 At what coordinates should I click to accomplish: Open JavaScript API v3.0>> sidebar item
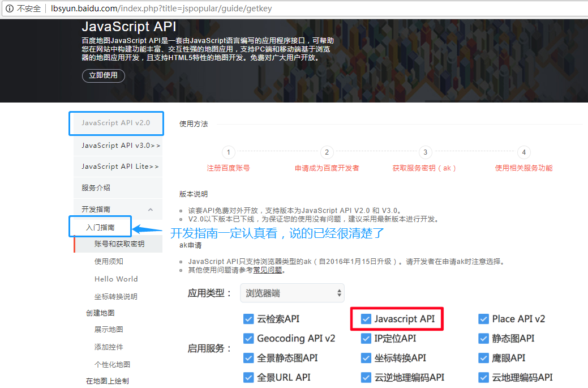pyautogui.click(x=118, y=146)
